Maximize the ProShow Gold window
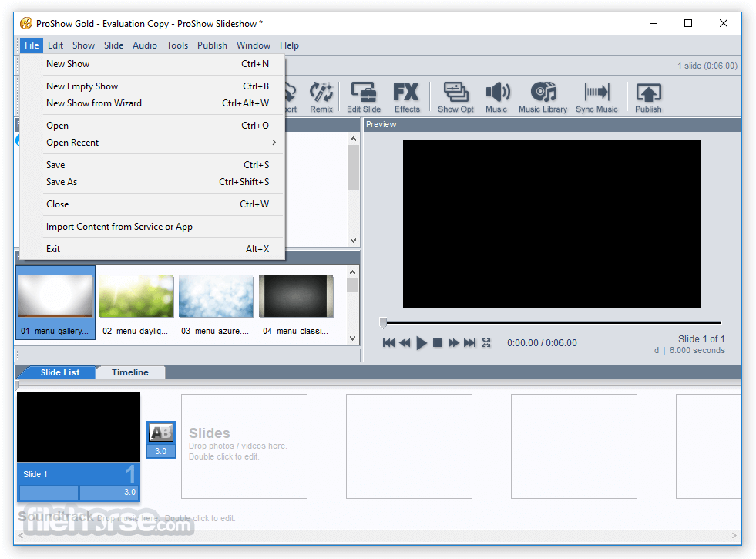Screen dimensions: 756x559 click(688, 23)
